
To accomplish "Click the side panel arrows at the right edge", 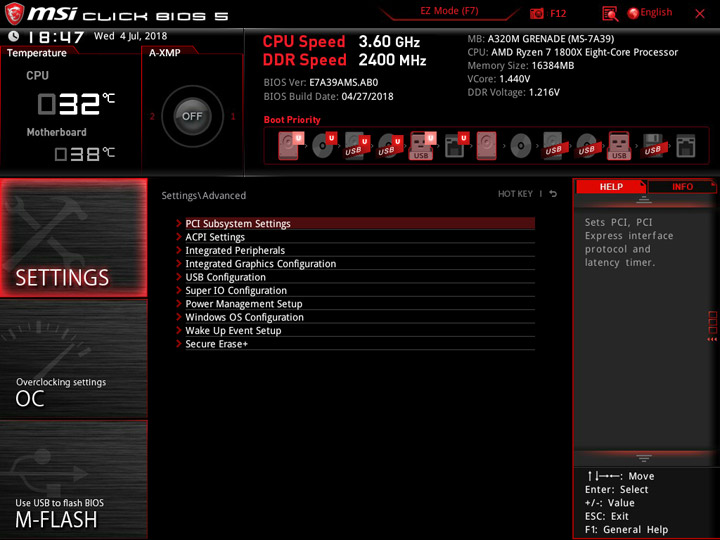I will point(712,339).
